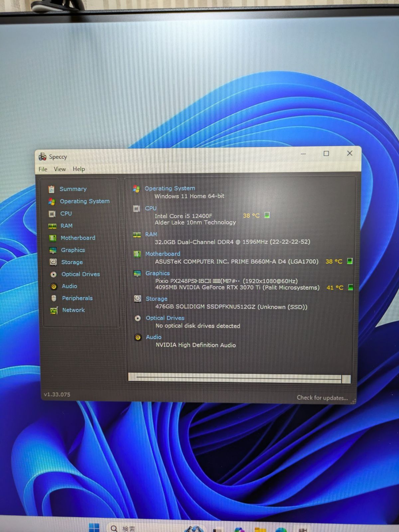Select Operating System in the sidebar

tap(84, 201)
